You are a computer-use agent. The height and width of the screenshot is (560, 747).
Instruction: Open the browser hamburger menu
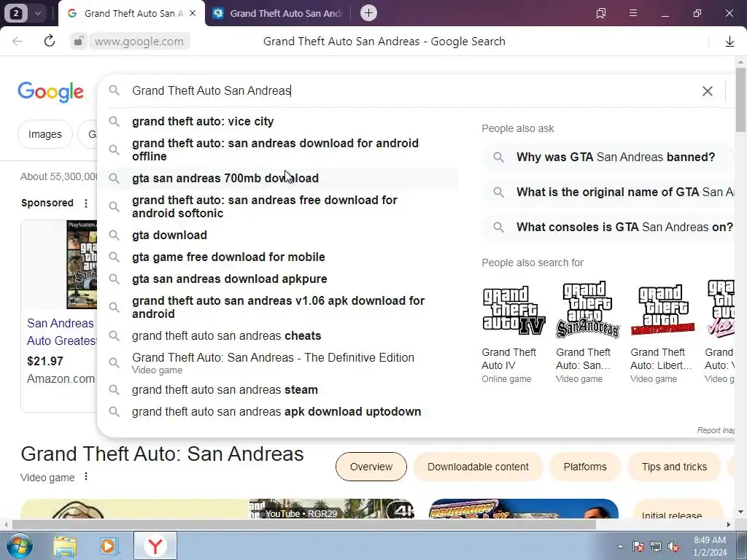(x=633, y=13)
